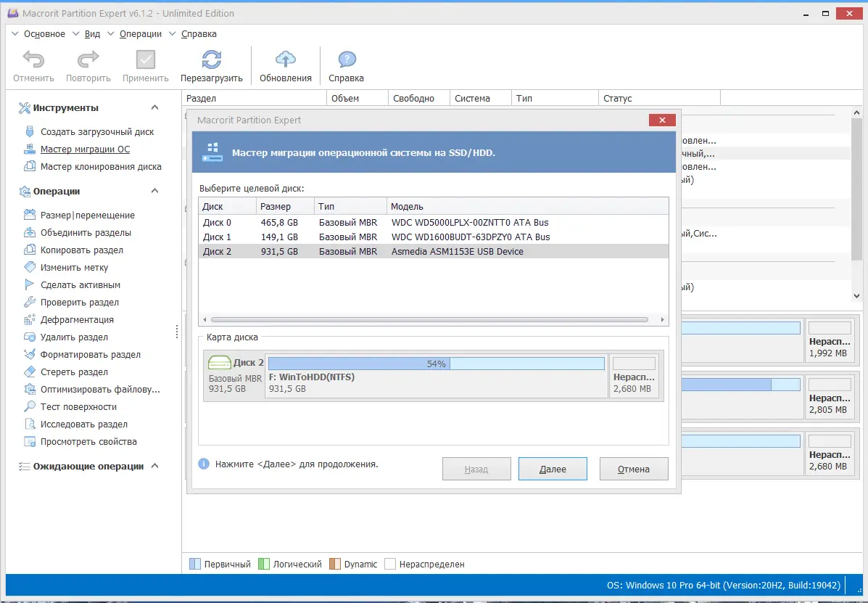Choose Объединить разделы operation
The width and height of the screenshot is (868, 603).
(86, 232)
